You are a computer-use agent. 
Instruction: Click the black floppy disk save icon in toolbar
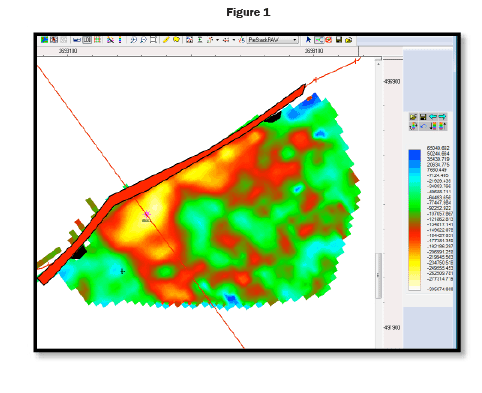click(x=339, y=40)
